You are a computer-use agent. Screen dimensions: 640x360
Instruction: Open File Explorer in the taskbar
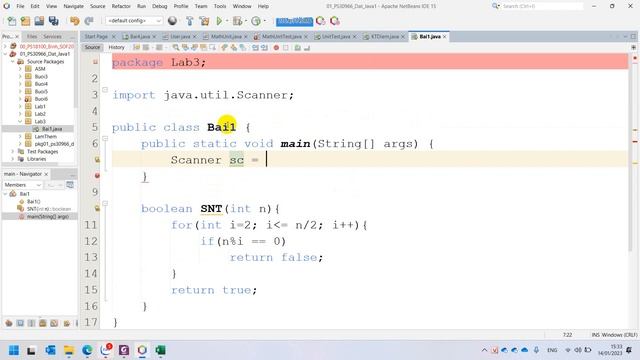(69, 350)
